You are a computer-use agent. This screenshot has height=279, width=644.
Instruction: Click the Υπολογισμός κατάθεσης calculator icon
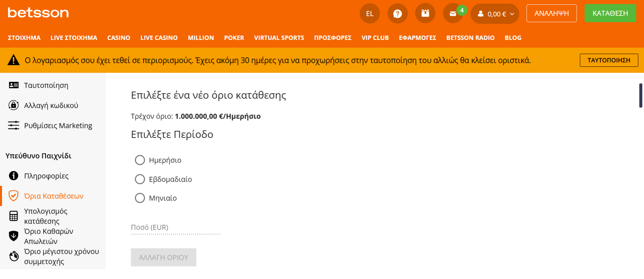click(14, 216)
